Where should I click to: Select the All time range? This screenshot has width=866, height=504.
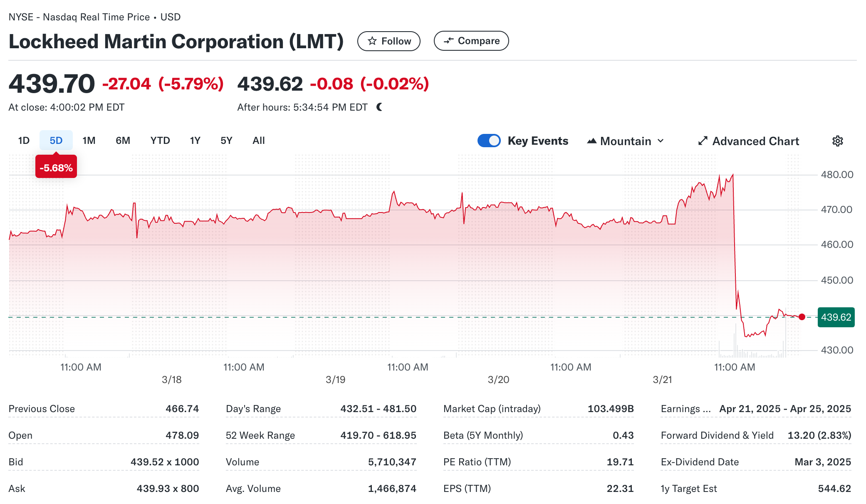click(x=258, y=141)
